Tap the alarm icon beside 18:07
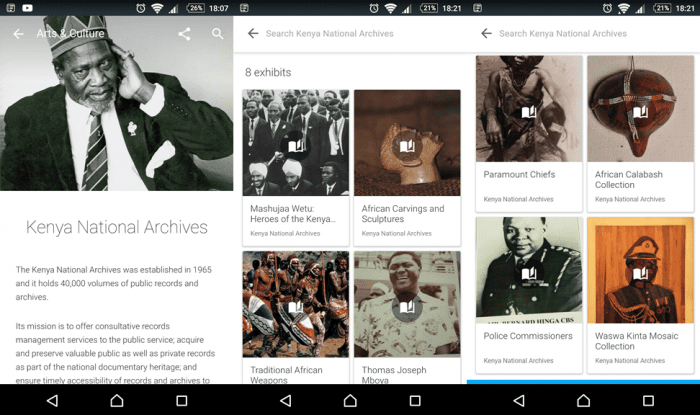This screenshot has height=415, width=700. (141, 8)
